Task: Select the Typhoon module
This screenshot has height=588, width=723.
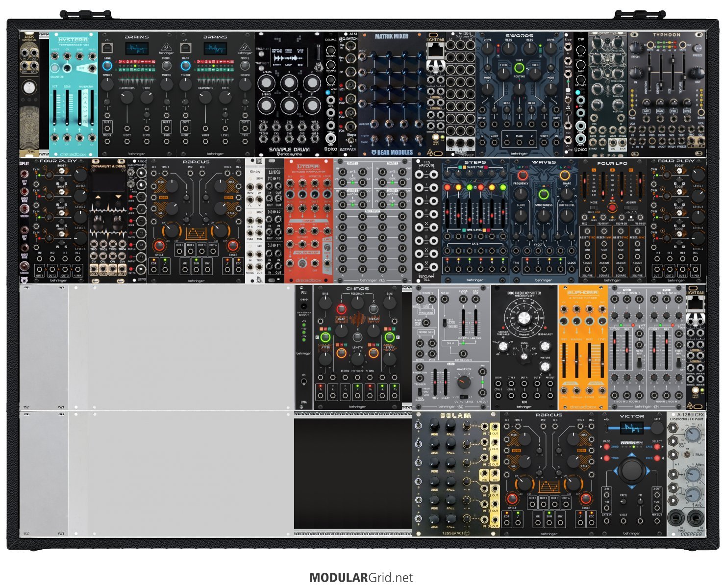Action: tap(667, 95)
